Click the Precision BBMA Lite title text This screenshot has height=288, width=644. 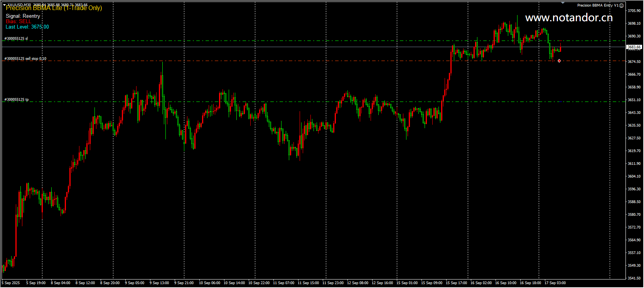(x=54, y=8)
